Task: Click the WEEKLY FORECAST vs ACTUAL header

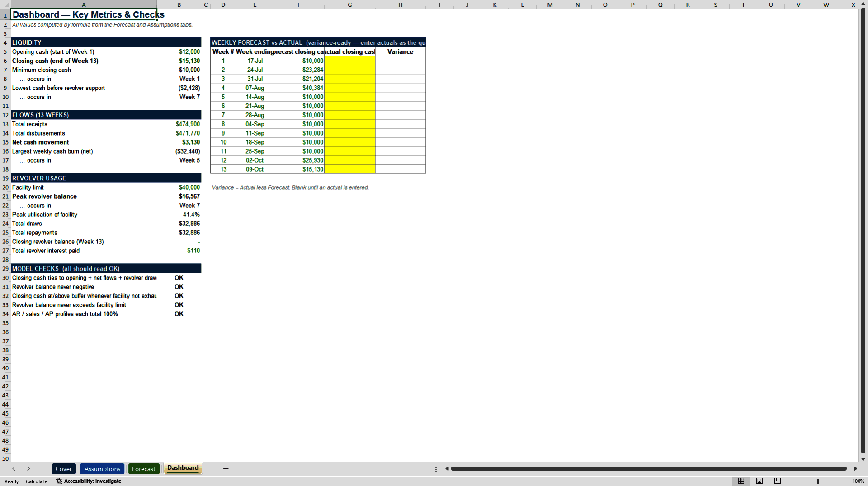Action: 318,42
